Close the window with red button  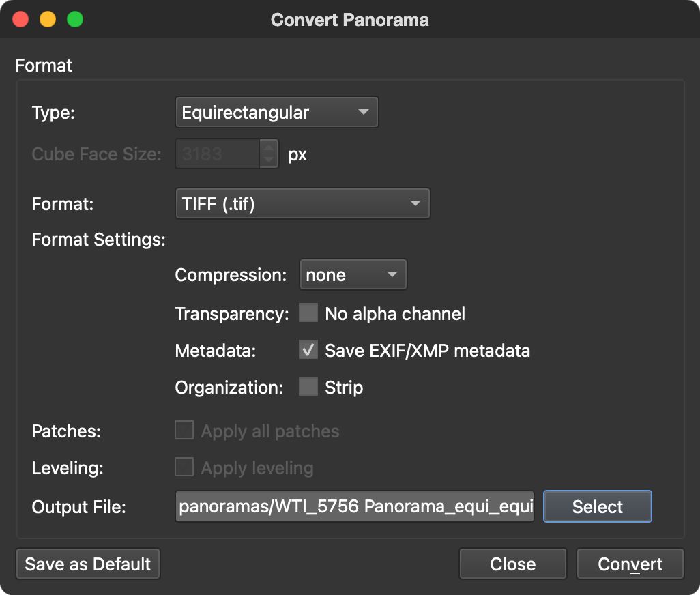[x=20, y=19]
